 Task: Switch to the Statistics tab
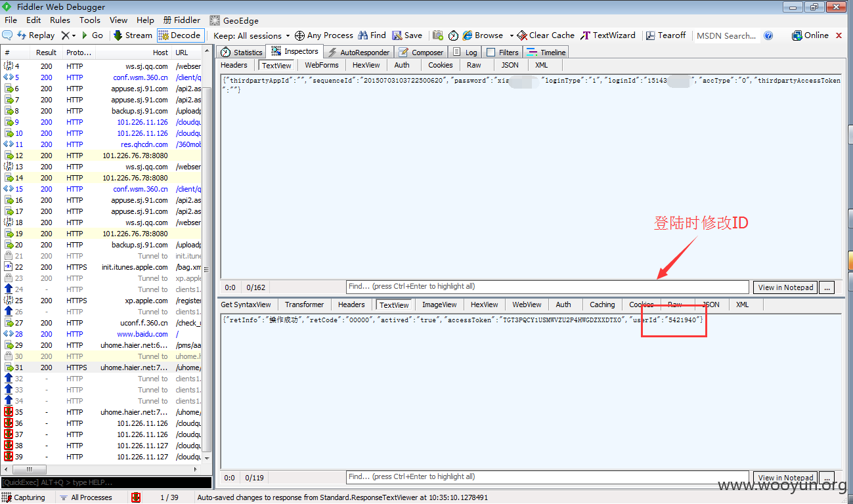click(x=242, y=52)
